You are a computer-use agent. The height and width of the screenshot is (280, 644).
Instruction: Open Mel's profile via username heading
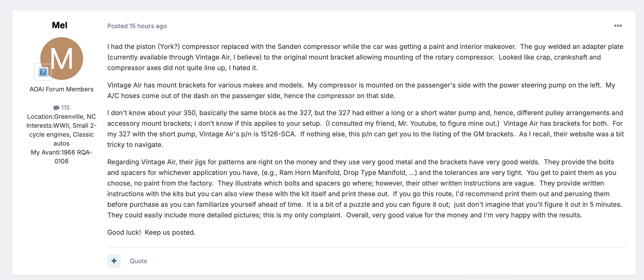60,25
